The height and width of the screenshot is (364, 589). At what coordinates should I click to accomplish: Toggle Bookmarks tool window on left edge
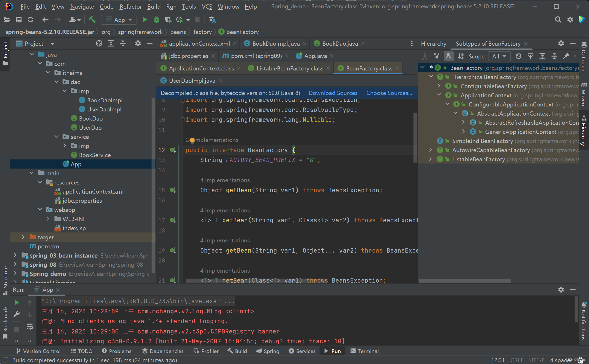tap(5, 322)
